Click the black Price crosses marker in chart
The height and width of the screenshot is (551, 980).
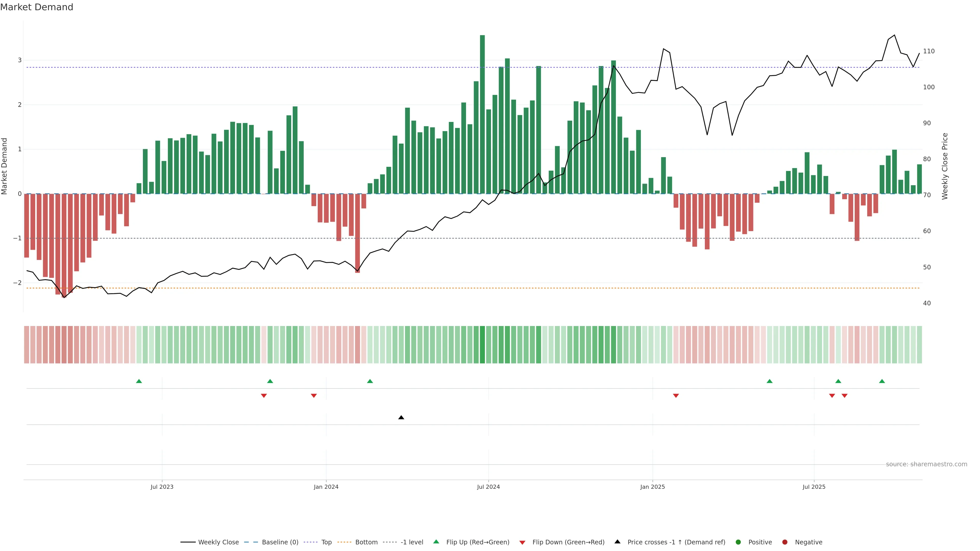pos(401,418)
